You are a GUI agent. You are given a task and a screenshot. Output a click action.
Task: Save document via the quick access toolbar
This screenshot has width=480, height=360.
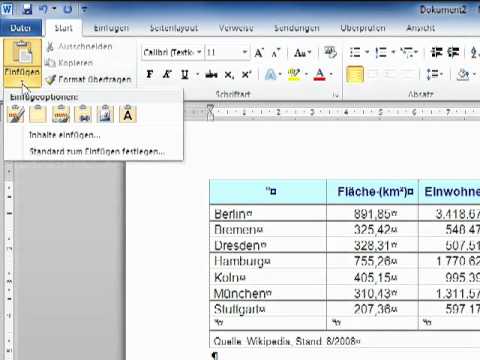coord(27,9)
